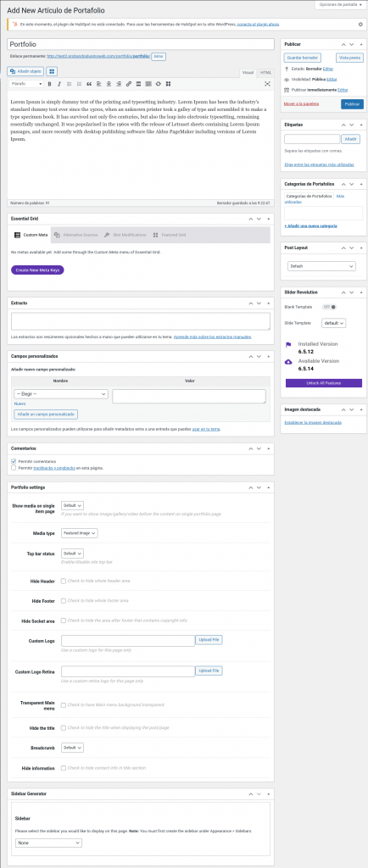Apply blockquote formatting

click(88, 84)
